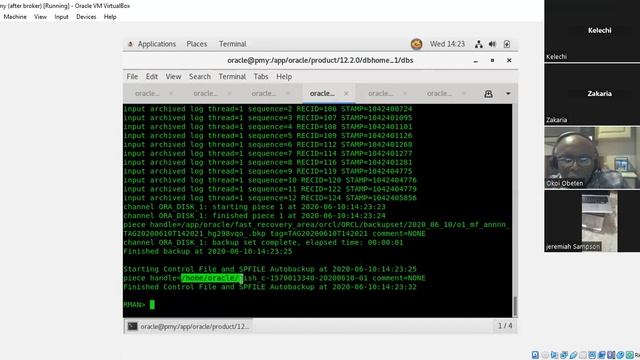Click the face notification icon beside the clock

(x=416, y=44)
